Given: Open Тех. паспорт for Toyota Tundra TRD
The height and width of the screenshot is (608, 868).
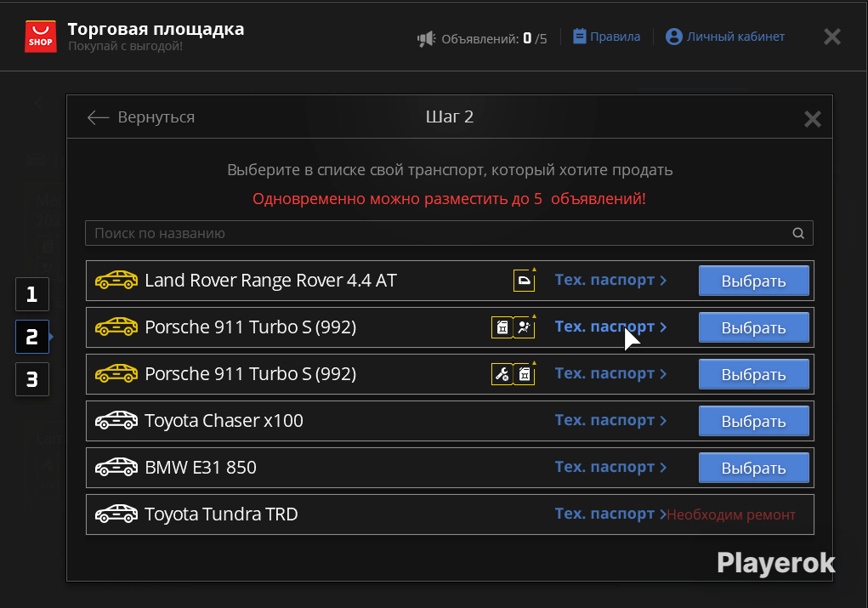Looking at the screenshot, I should click(x=610, y=514).
